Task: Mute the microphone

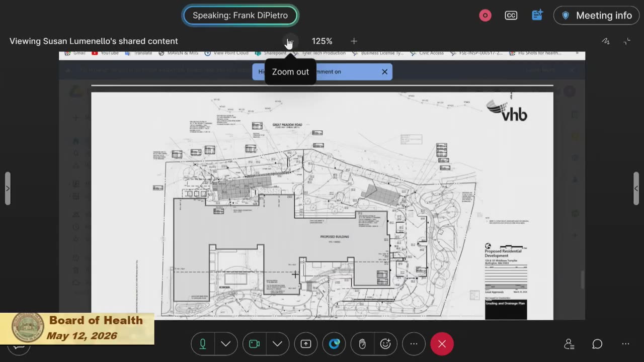Action: tap(203, 344)
